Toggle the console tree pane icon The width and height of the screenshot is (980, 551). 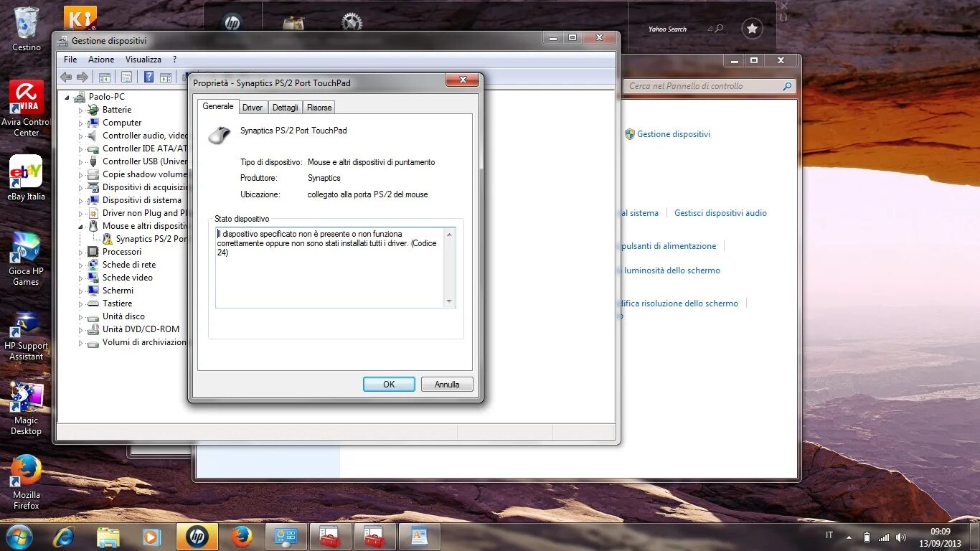pos(105,77)
